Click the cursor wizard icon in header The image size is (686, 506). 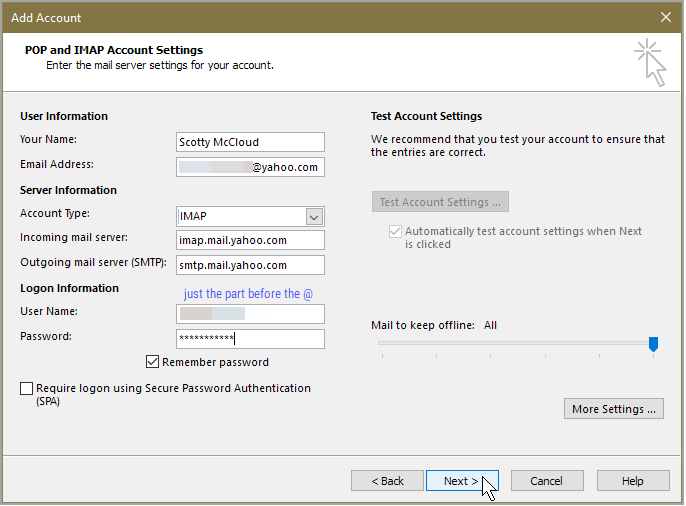[649, 61]
